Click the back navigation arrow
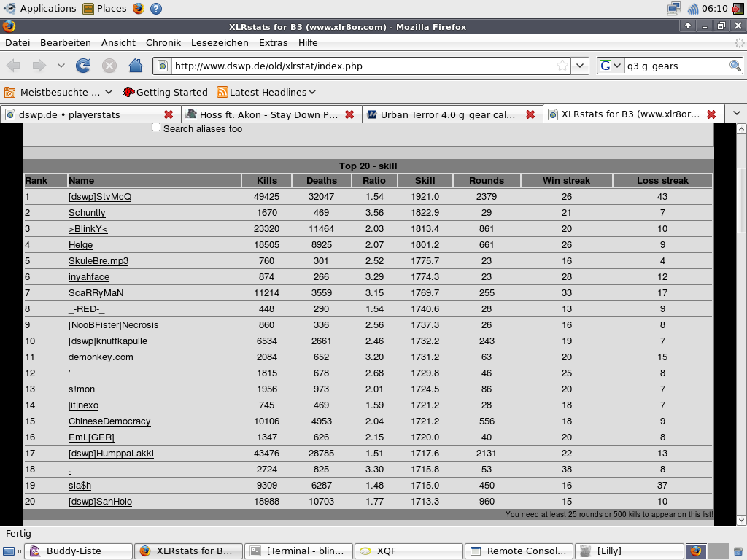747x560 pixels. click(x=13, y=65)
